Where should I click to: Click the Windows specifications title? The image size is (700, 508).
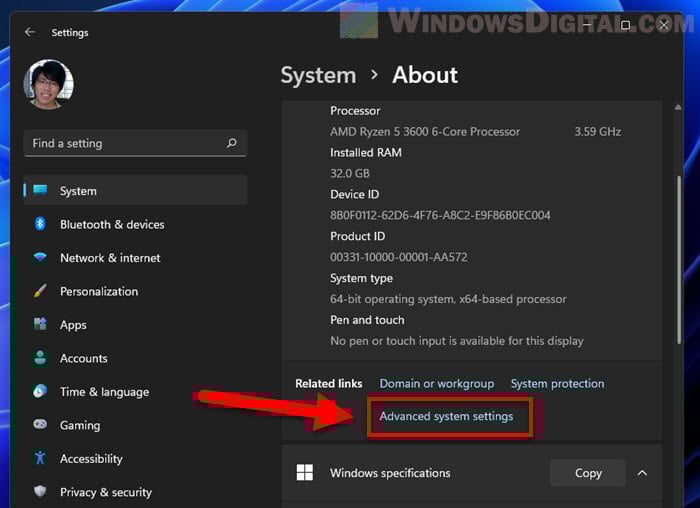[390, 473]
